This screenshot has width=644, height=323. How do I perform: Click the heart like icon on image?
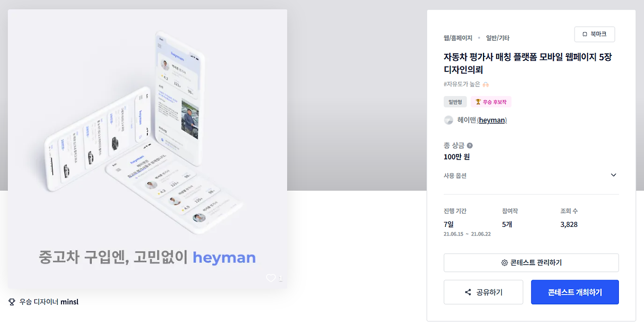[271, 278]
